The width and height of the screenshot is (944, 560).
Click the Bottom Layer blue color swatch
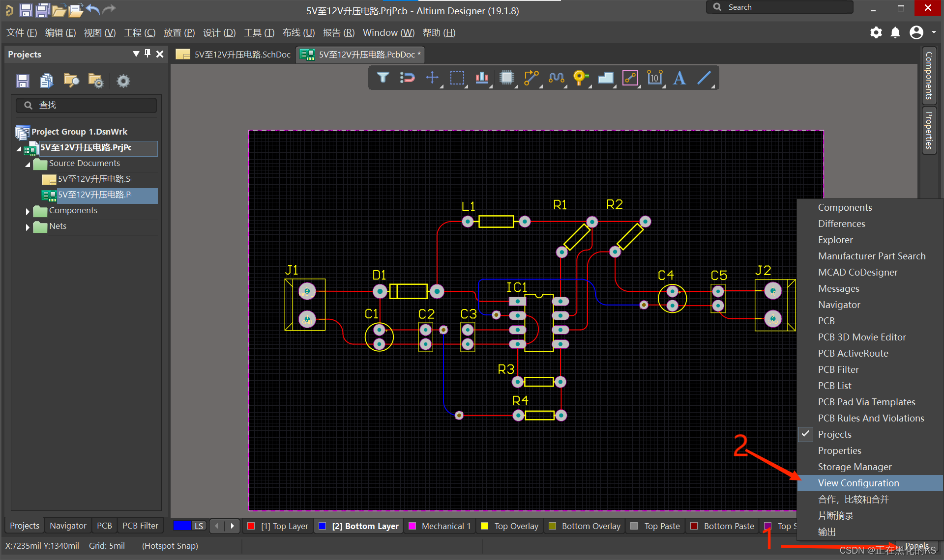tap(323, 526)
